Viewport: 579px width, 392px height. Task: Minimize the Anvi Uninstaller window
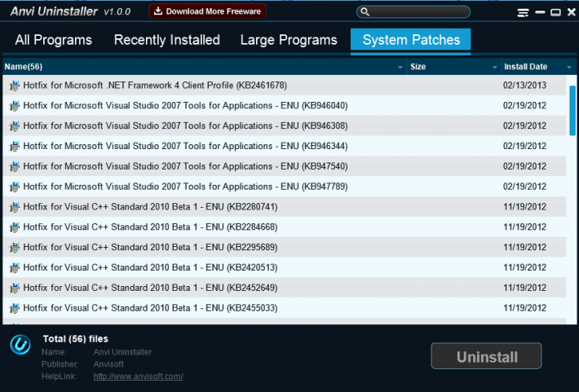click(540, 12)
